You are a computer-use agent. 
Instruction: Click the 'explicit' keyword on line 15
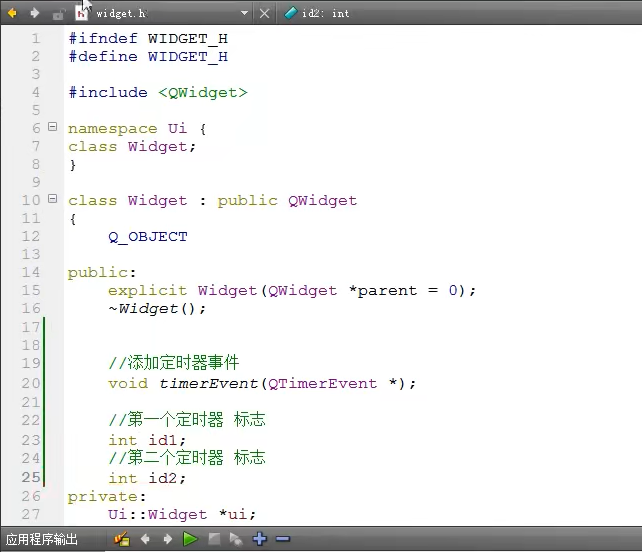(x=147, y=290)
